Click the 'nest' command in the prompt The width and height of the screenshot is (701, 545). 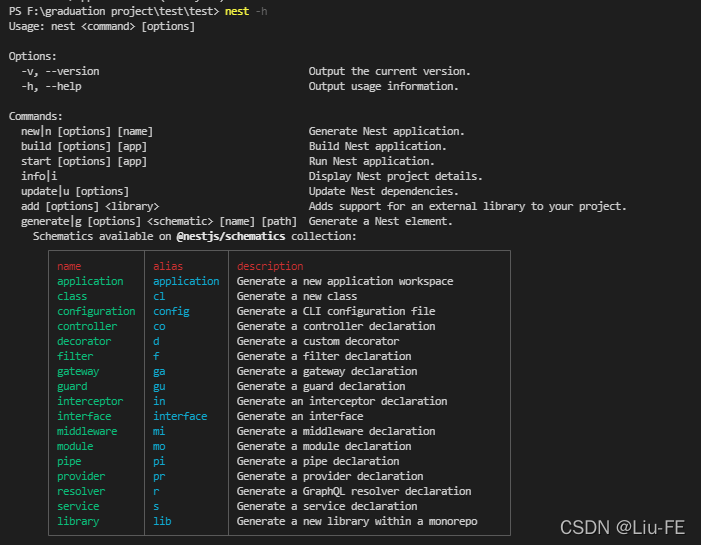click(x=236, y=11)
